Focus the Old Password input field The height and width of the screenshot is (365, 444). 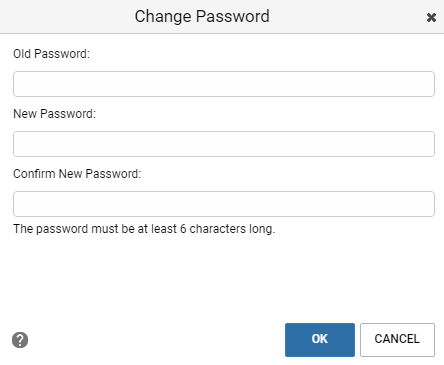click(x=224, y=84)
